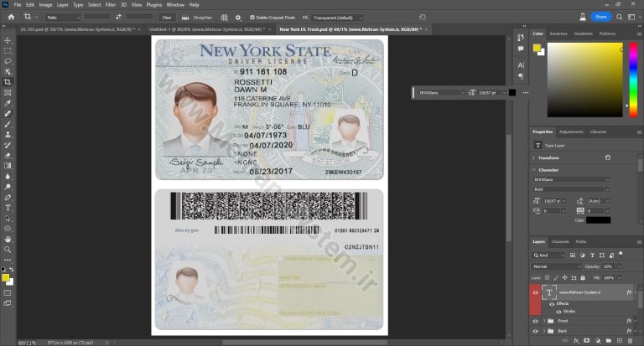This screenshot has height=346, width=644.
Task: Select the Brush tool
Action: click(x=8, y=124)
